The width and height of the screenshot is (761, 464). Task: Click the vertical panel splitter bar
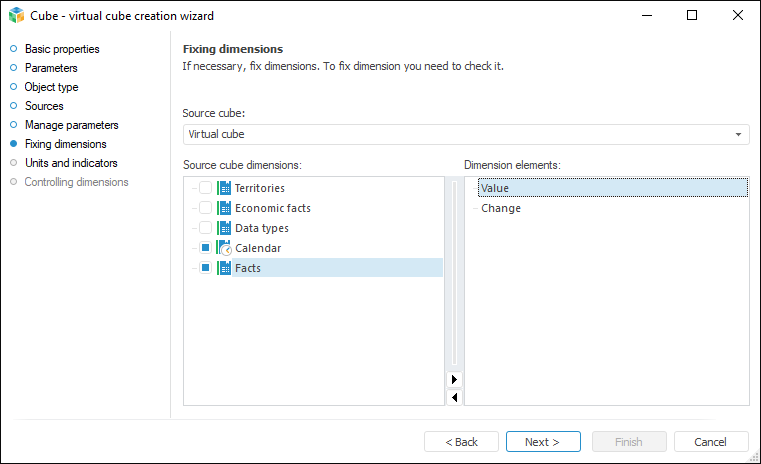click(x=454, y=270)
